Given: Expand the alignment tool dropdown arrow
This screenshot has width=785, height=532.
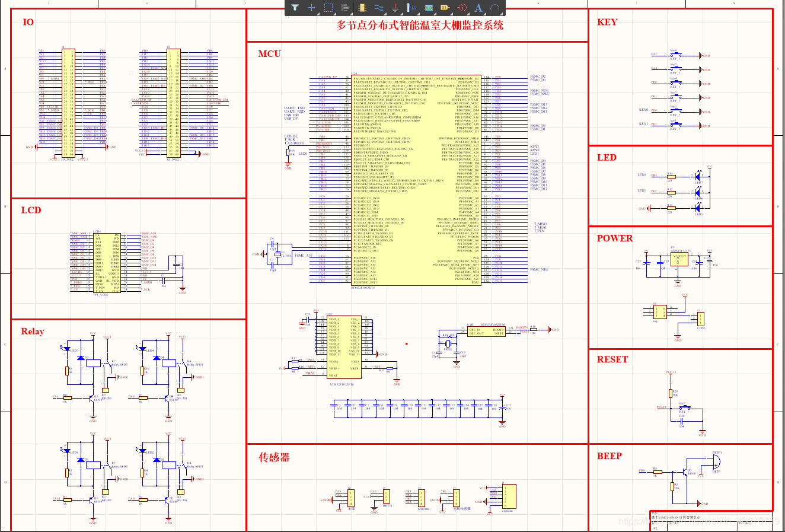Looking at the screenshot, I should click(x=352, y=14).
